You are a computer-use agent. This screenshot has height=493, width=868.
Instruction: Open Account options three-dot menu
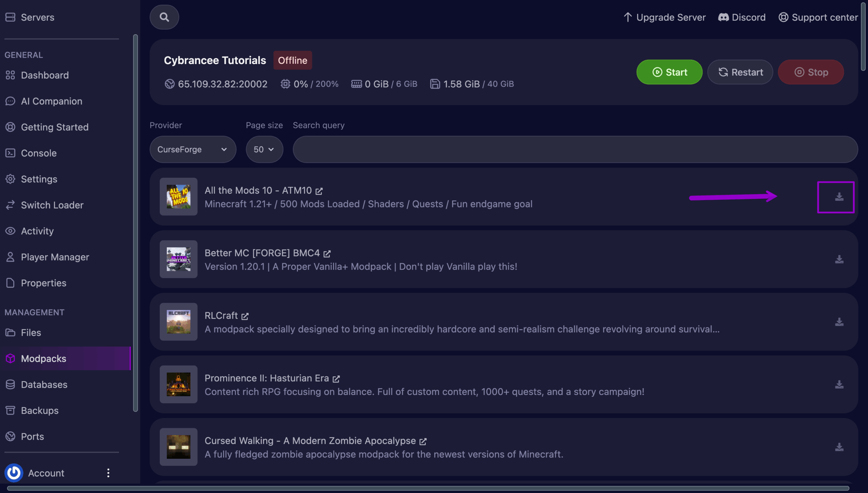pos(108,473)
